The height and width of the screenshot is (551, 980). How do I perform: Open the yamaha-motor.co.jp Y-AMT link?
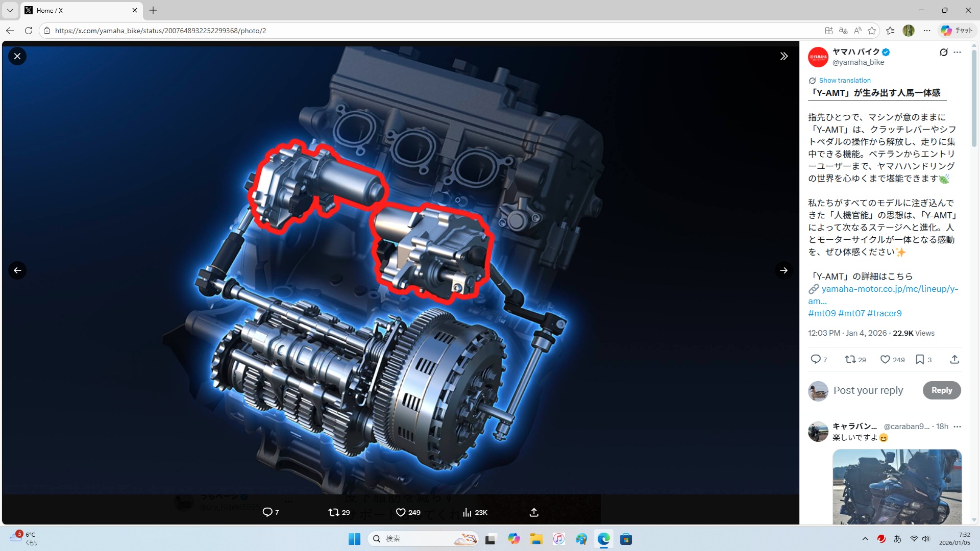point(889,289)
